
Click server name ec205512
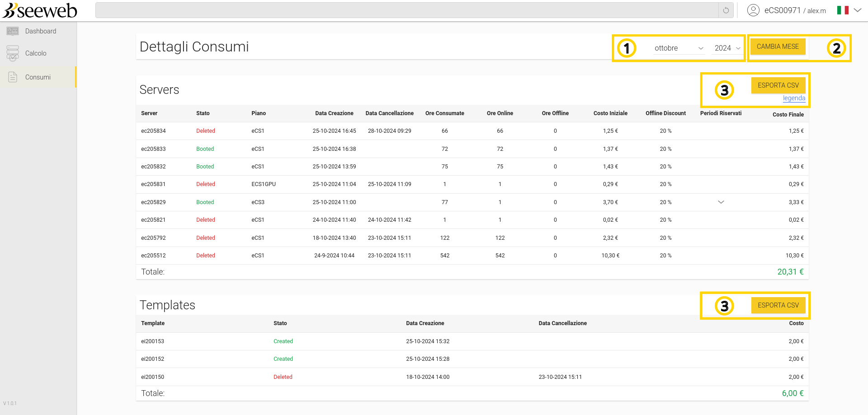click(153, 256)
